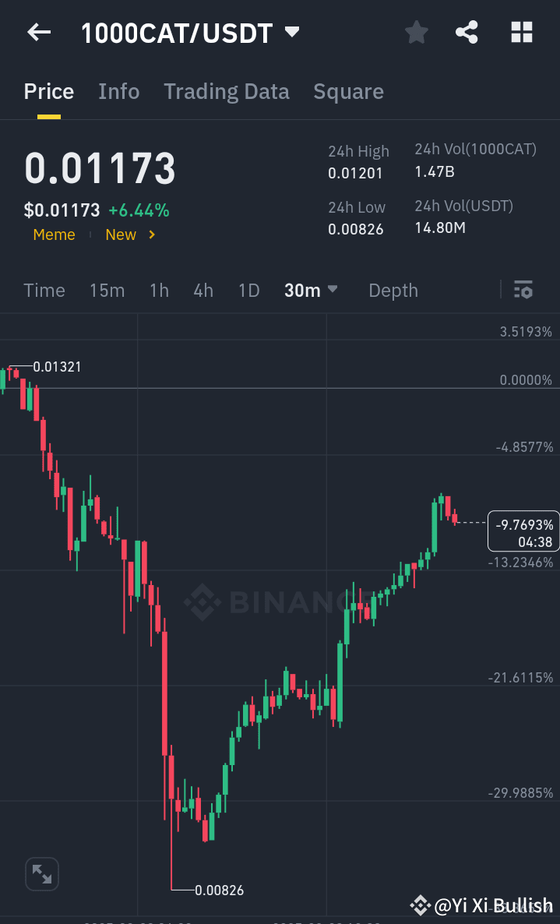Open the 30m interval dropdown

pyautogui.click(x=310, y=289)
